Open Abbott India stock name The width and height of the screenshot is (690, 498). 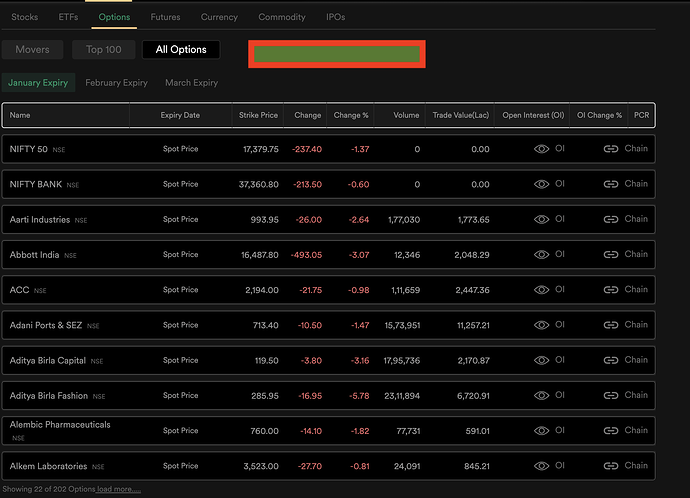point(34,255)
